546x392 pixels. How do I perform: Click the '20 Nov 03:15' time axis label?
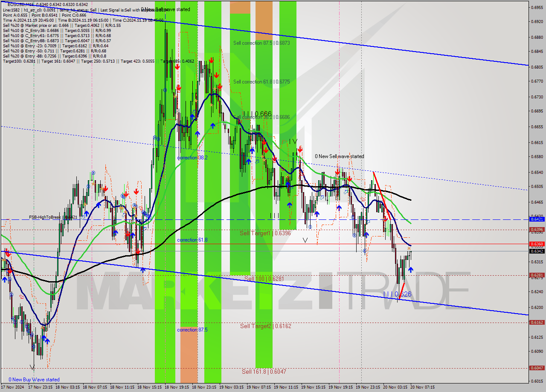click(395, 387)
